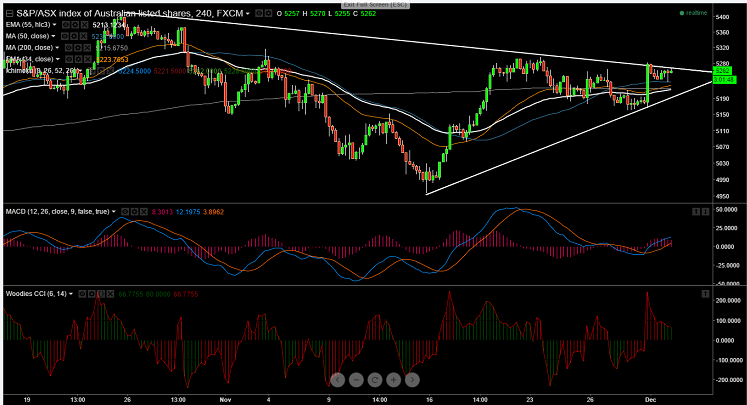
Task: Toggle eye icon for Woodies CCI
Action: tap(82, 294)
